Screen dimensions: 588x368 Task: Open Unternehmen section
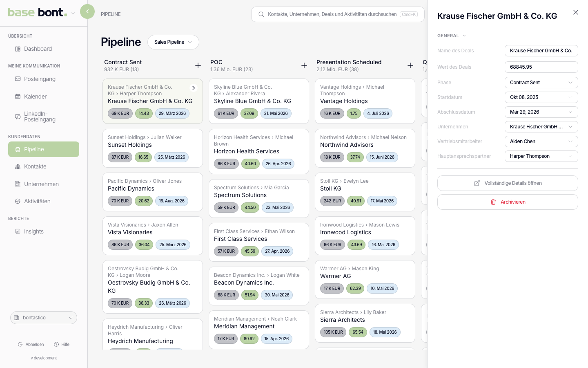[44, 184]
